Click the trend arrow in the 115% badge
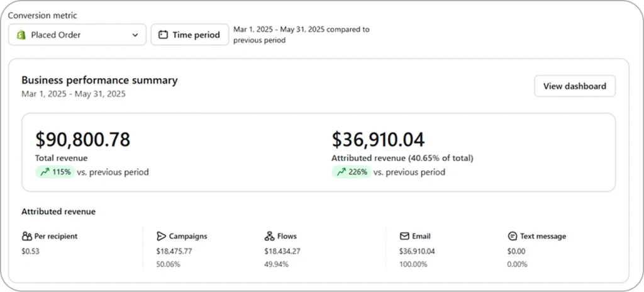644x292 pixels. (44, 172)
